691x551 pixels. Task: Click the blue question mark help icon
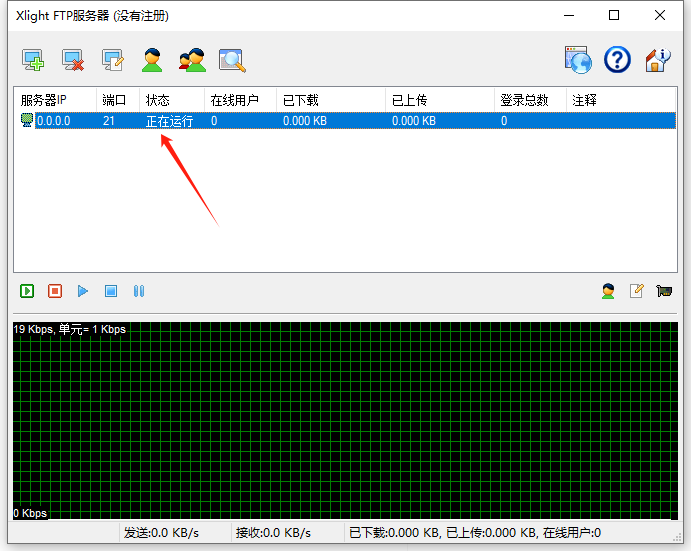pyautogui.click(x=617, y=60)
